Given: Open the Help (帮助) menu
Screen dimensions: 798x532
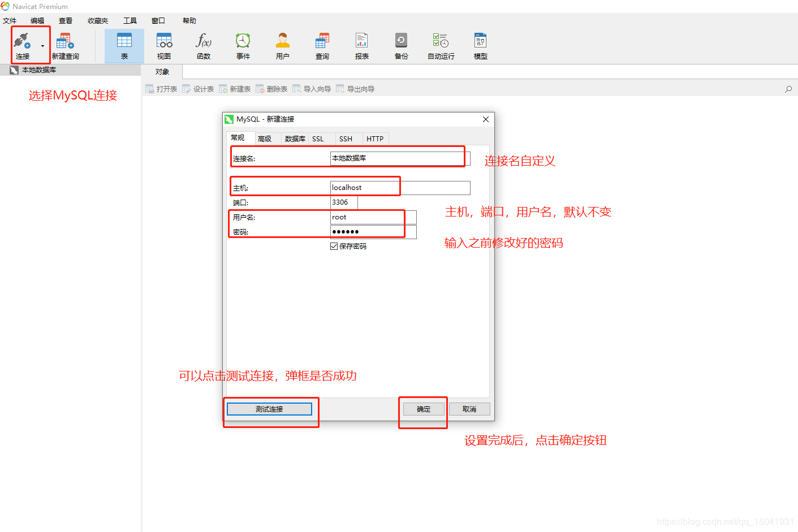Looking at the screenshot, I should point(189,21).
